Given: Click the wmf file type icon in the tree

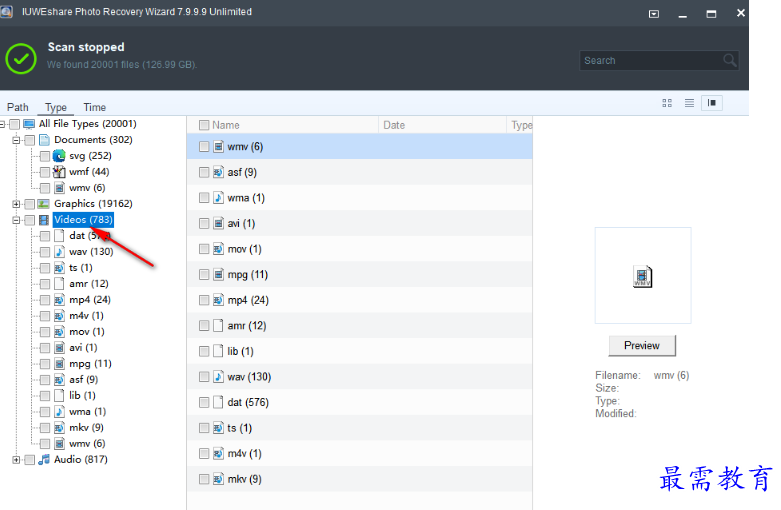Looking at the screenshot, I should click(x=59, y=172).
